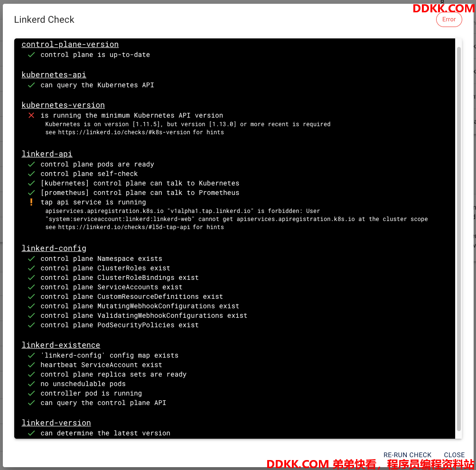Close the Linkerd Check dialog

(454, 455)
